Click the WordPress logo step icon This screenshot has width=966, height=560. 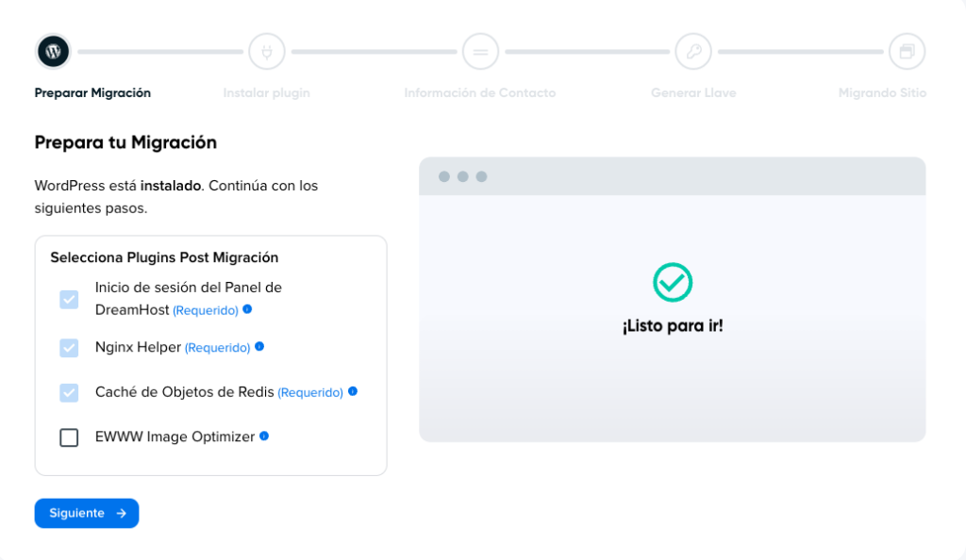[53, 52]
